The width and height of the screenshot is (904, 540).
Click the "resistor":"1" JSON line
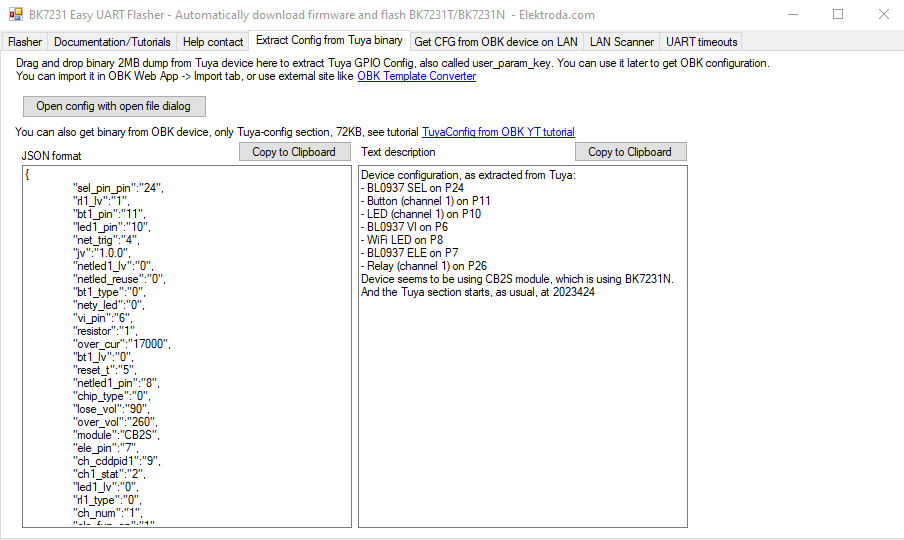tap(105, 331)
